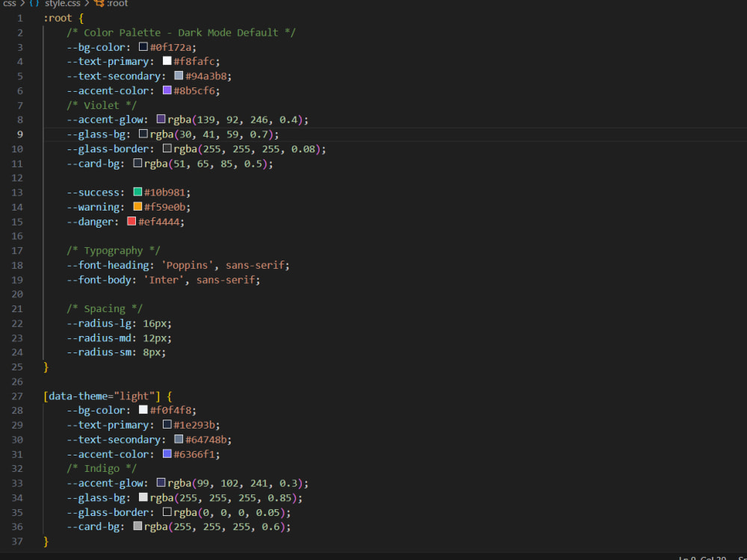
Task: Click the #64748b gray swatch
Action: pos(179,439)
